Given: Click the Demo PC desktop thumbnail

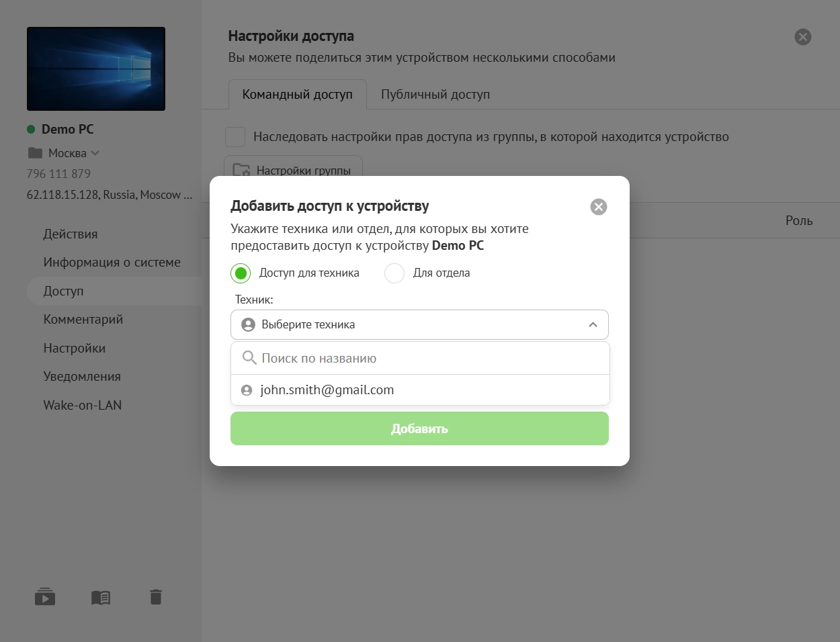Looking at the screenshot, I should pos(96,68).
